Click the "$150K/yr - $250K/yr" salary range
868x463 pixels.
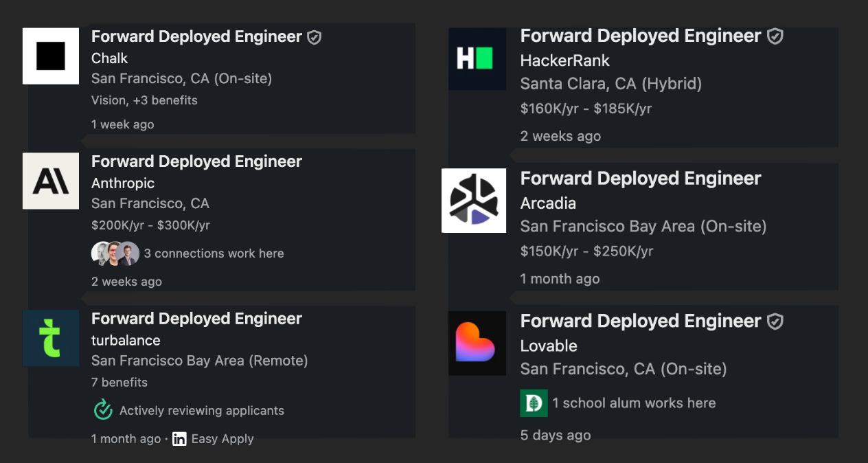tap(586, 251)
